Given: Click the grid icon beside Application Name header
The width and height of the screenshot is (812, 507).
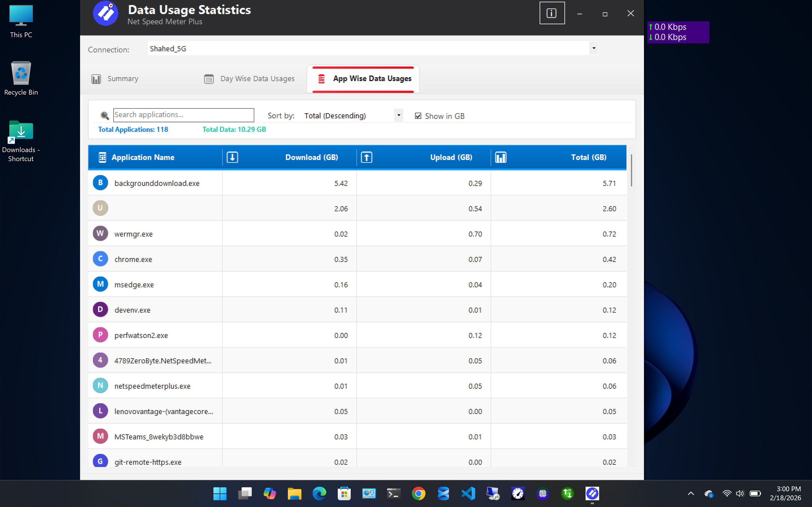Looking at the screenshot, I should (x=102, y=157).
